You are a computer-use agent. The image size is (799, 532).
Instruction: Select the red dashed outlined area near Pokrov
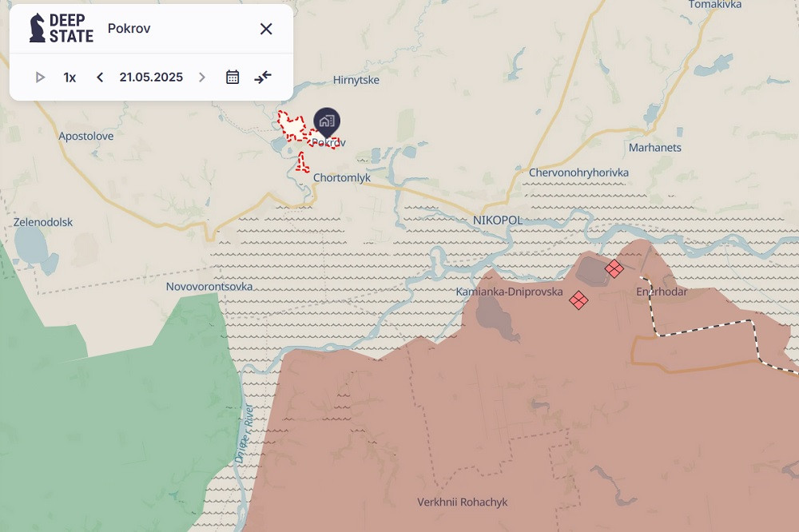[x=292, y=129]
